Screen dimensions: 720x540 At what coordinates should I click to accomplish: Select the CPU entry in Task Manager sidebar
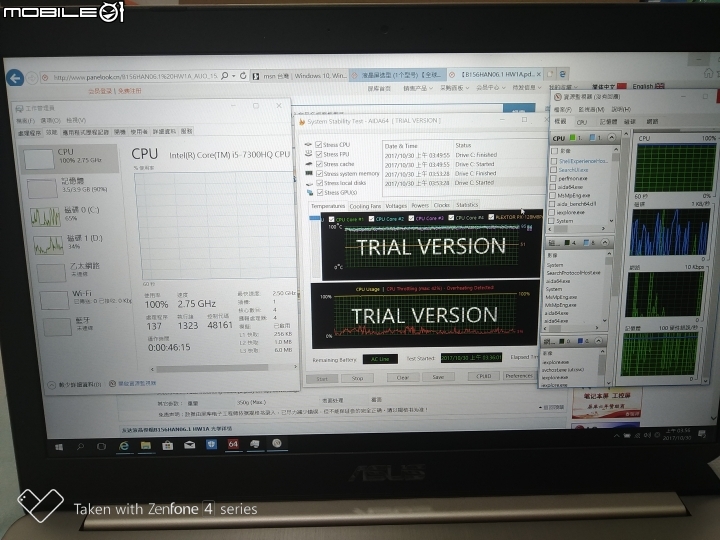pyautogui.click(x=69, y=158)
